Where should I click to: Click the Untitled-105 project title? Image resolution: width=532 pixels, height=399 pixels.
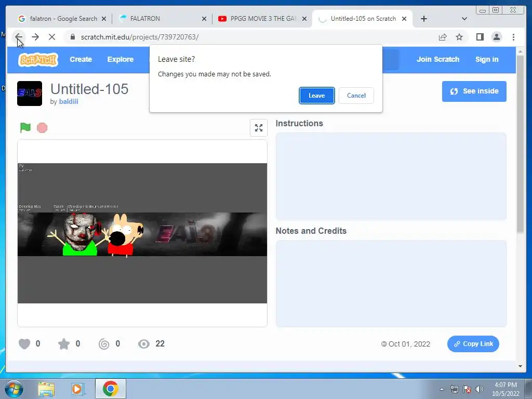[89, 89]
